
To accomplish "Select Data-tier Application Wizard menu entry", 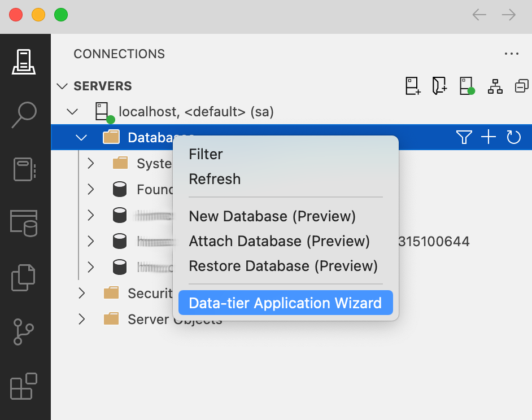I will tap(285, 303).
